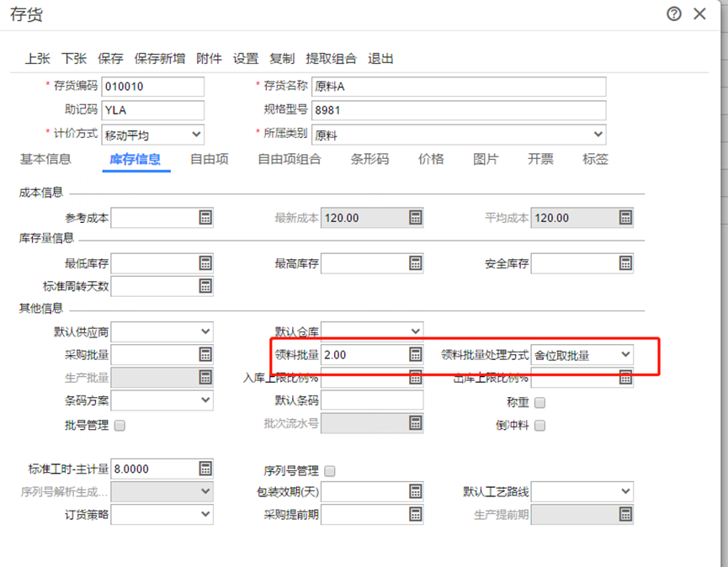Expand the 订货策略 dropdown
Screen dimensions: 728x567
click(162, 514)
